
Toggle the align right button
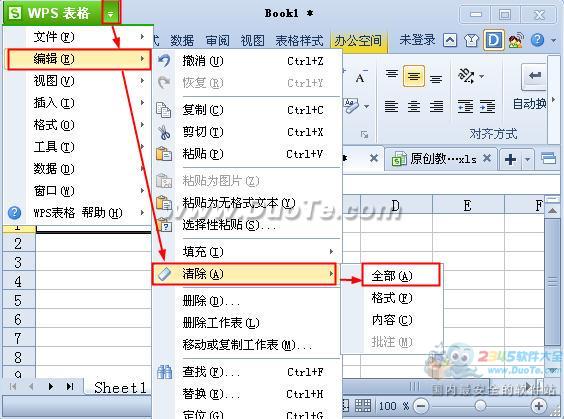point(436,106)
